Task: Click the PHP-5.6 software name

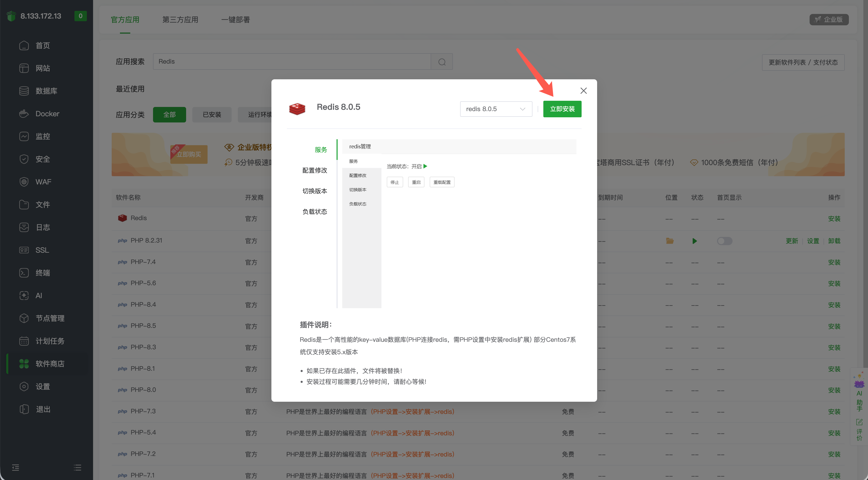Action: (143, 283)
